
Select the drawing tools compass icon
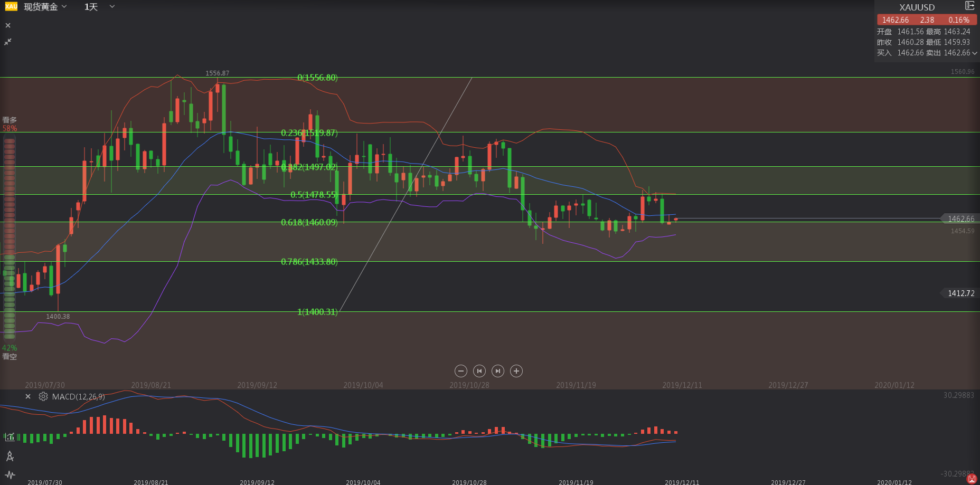click(10, 456)
